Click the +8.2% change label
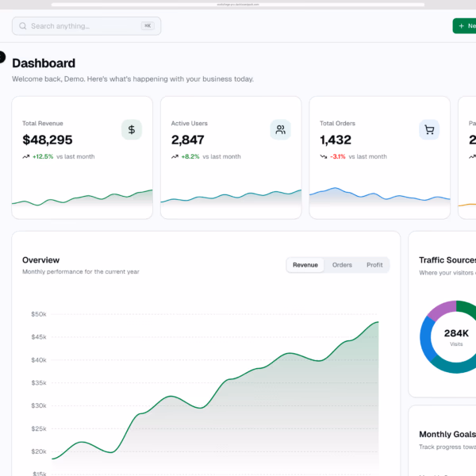The height and width of the screenshot is (476, 476). (190, 156)
